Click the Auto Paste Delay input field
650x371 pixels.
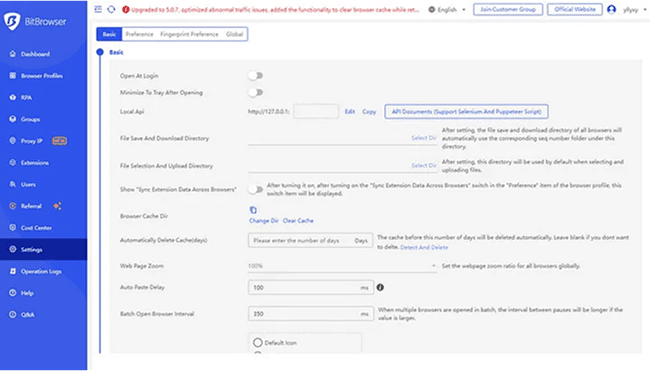(x=310, y=287)
